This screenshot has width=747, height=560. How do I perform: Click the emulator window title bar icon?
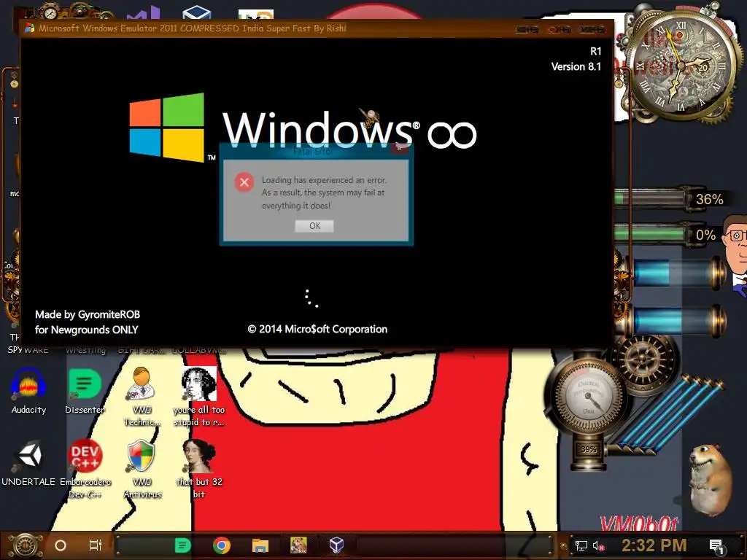tap(29, 28)
